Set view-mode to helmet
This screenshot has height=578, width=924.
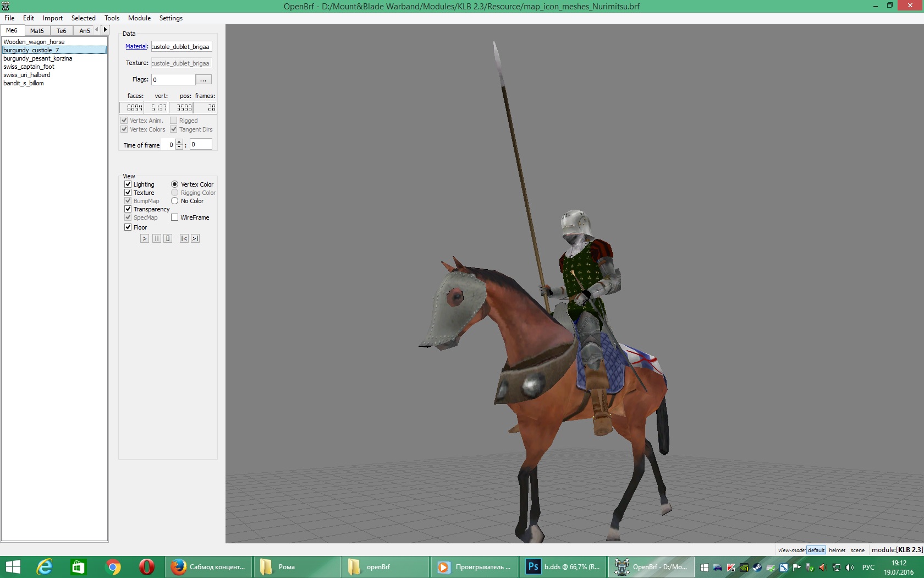[x=837, y=550]
